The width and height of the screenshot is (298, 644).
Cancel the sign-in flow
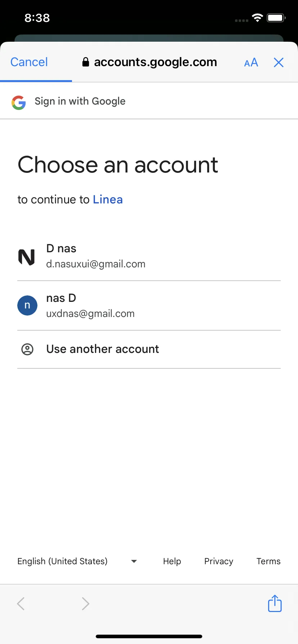pos(29,62)
